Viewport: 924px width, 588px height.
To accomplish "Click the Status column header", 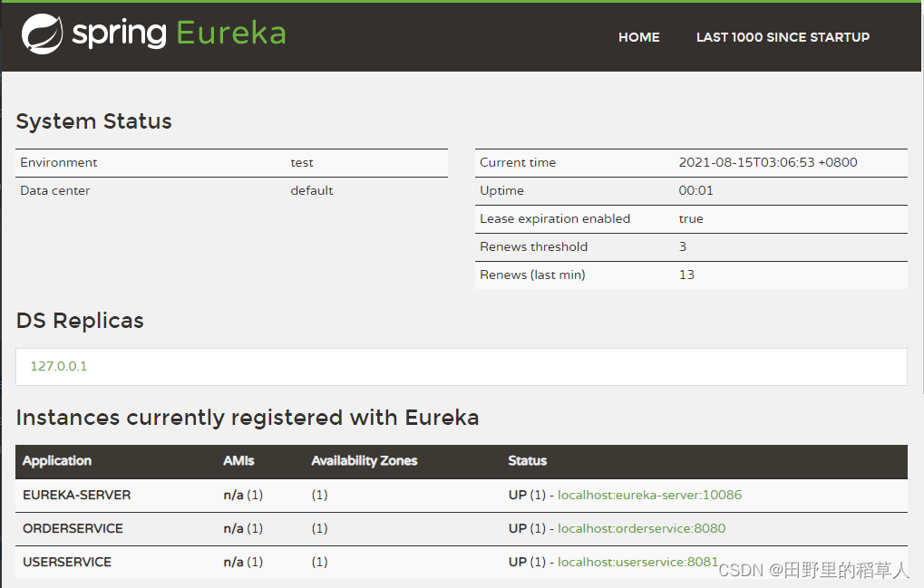I will click(528, 461).
